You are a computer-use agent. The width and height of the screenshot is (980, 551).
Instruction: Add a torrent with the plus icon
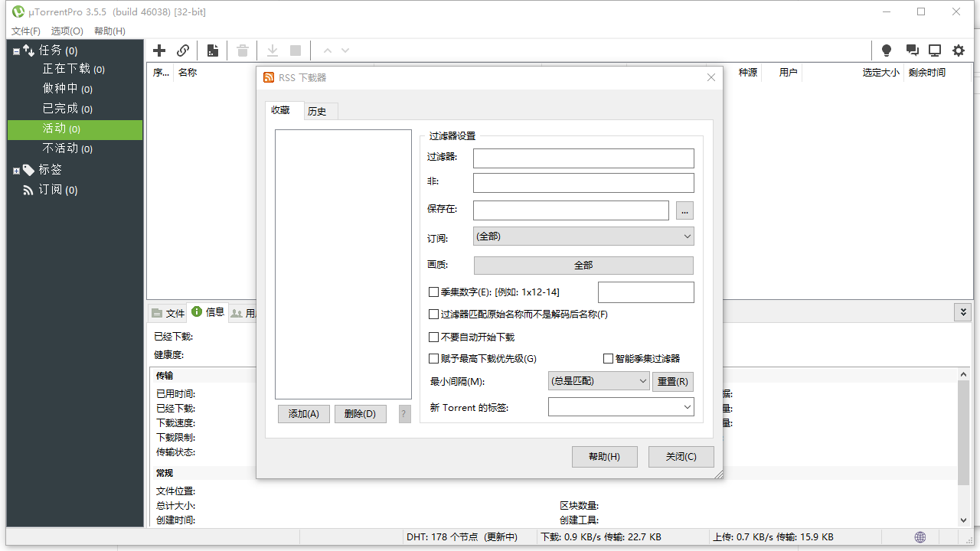[159, 51]
